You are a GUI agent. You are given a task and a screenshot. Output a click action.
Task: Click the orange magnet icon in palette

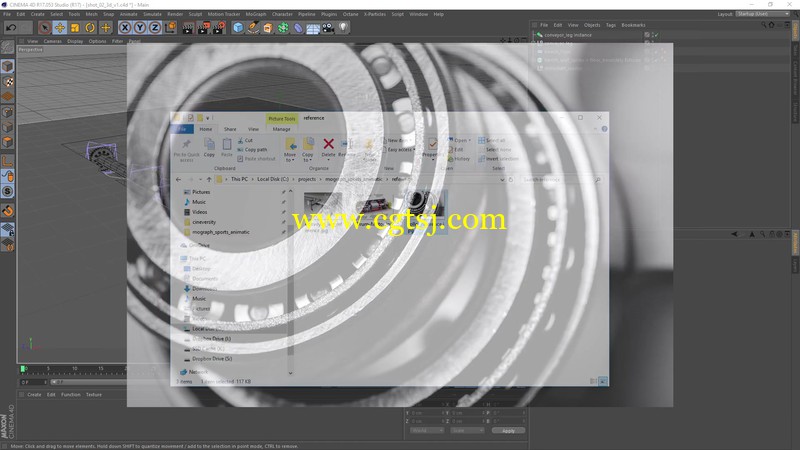[x=8, y=210]
